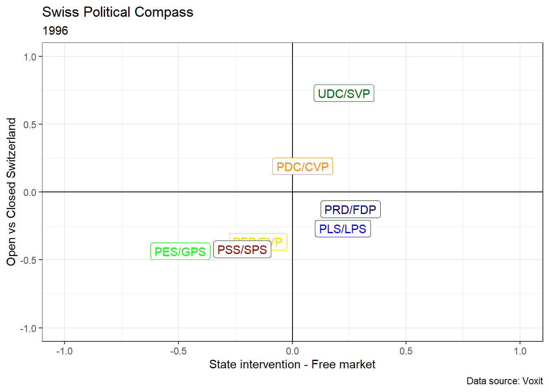The width and height of the screenshot is (549, 392).
Task: Click the 'Data source: Voxit' caption
Action: point(504,381)
